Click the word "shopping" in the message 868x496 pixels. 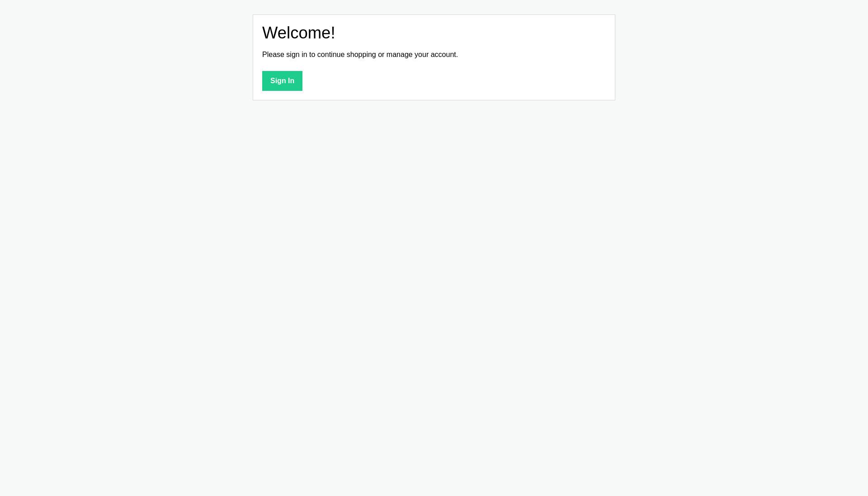coord(361,55)
